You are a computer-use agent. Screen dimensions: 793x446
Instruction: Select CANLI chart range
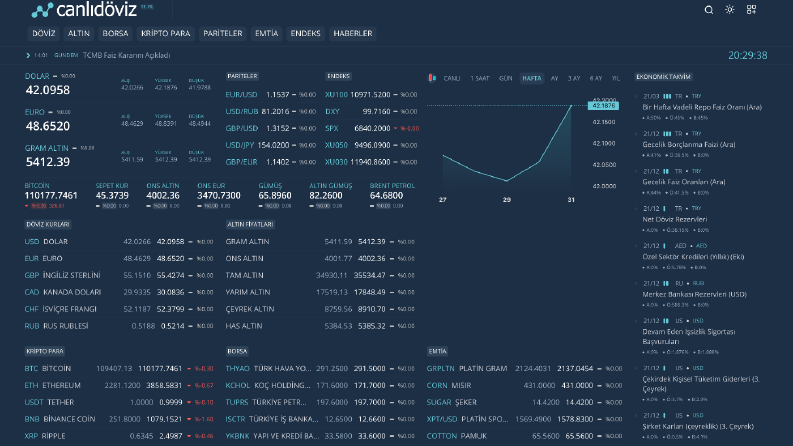(452, 78)
